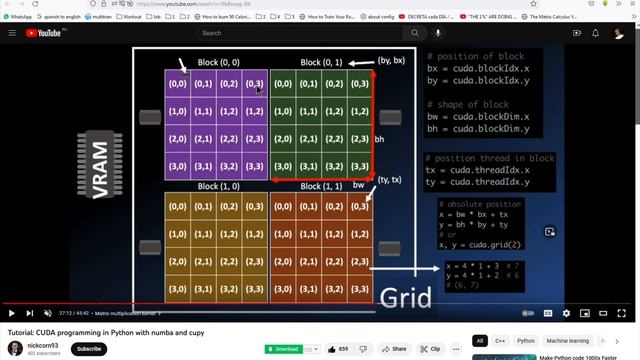The width and height of the screenshot is (640, 360).
Task: Open the bookmarks folder named 2
Action: (185, 17)
